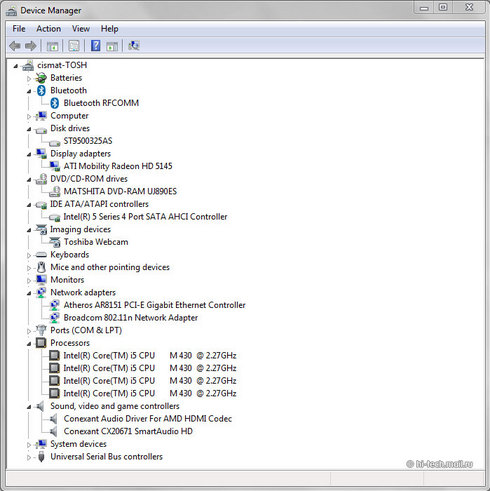Click the Back arrow toolbar button
The width and height of the screenshot is (490, 491).
15,46
